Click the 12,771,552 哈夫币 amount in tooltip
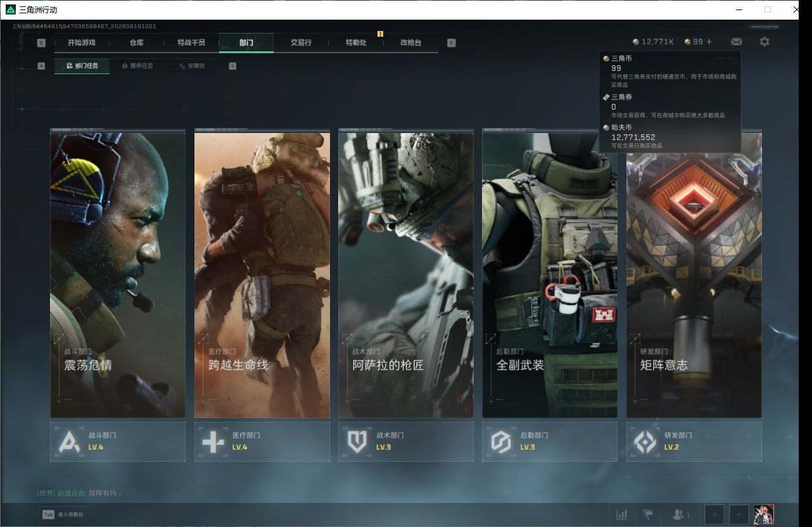The height and width of the screenshot is (527, 812). tap(633, 137)
